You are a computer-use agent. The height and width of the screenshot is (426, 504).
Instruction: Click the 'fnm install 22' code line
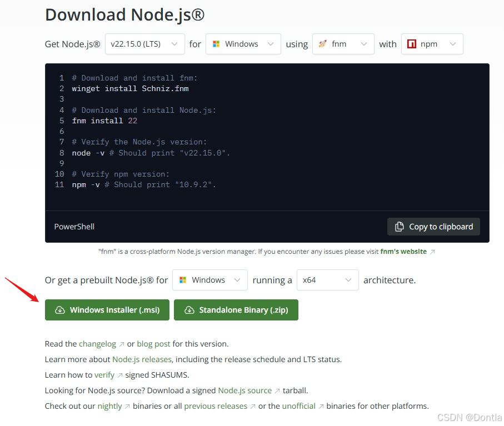point(104,121)
